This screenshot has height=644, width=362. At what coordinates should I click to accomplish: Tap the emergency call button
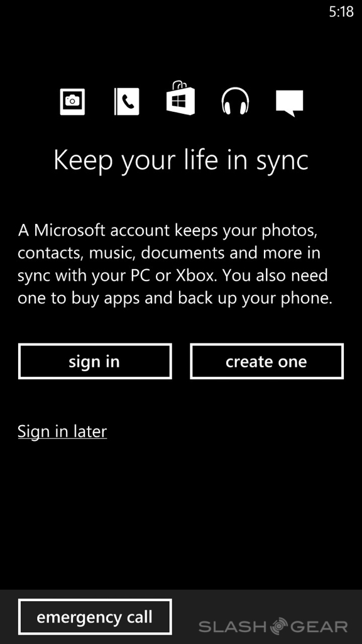[95, 617]
